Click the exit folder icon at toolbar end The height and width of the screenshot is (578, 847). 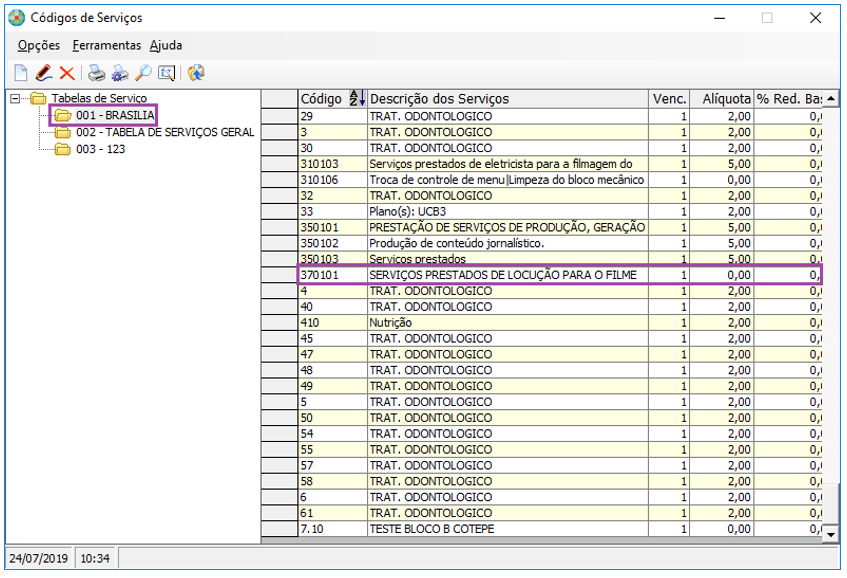pyautogui.click(x=194, y=70)
